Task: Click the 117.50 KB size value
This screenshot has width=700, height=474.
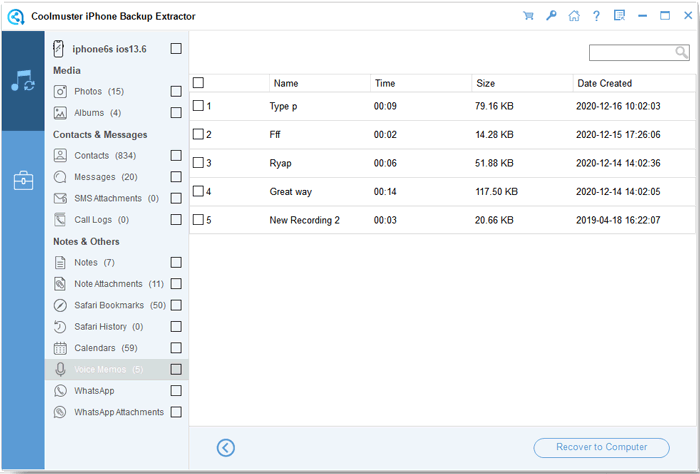Action: coord(496,192)
